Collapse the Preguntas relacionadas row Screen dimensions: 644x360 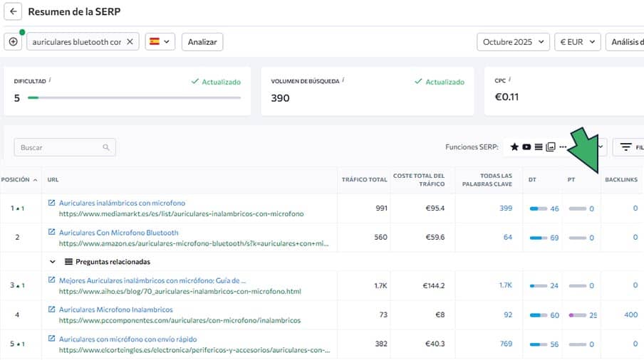[x=53, y=262]
